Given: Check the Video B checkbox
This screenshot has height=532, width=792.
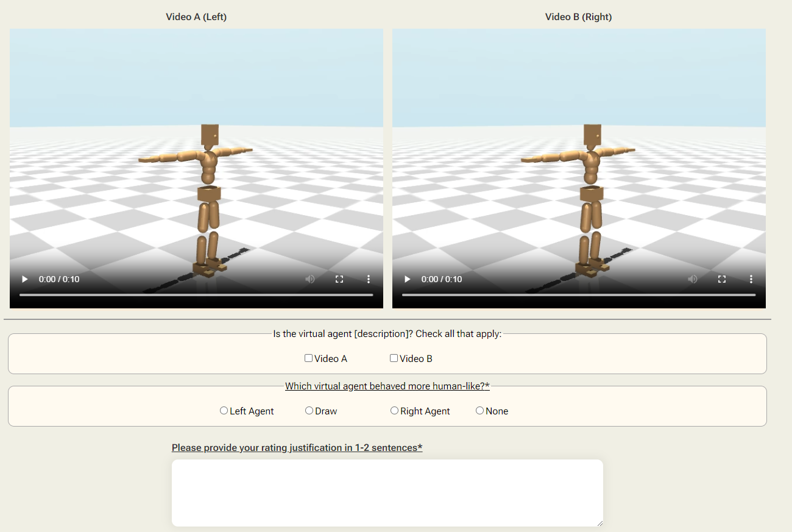Looking at the screenshot, I should [x=394, y=358].
